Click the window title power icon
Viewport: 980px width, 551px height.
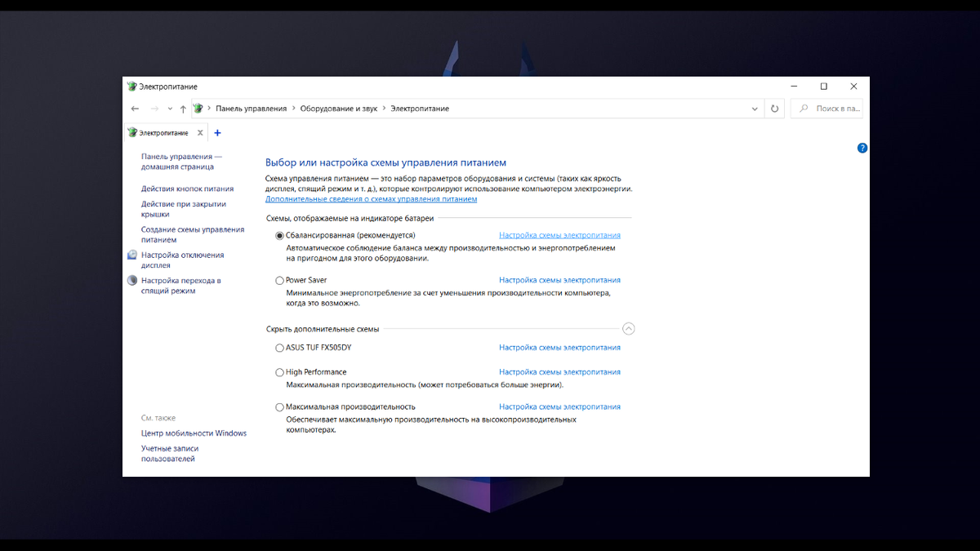(x=132, y=87)
